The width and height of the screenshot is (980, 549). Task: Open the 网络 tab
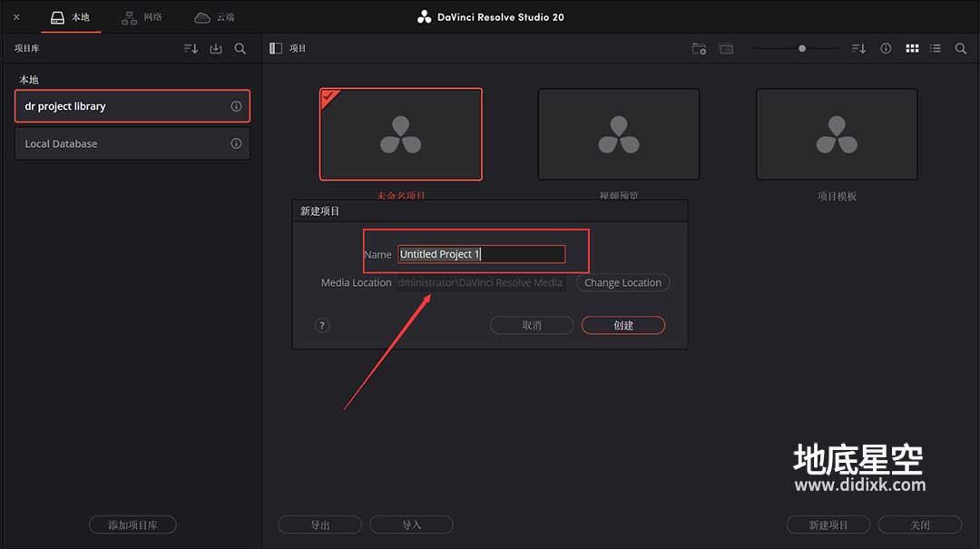click(142, 17)
